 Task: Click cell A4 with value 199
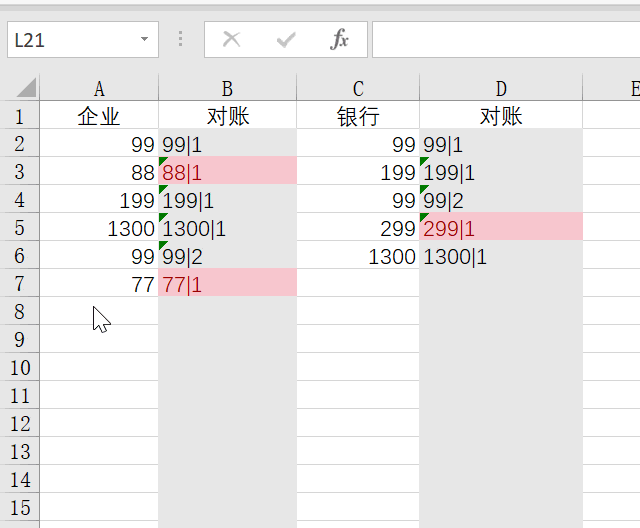click(x=99, y=199)
